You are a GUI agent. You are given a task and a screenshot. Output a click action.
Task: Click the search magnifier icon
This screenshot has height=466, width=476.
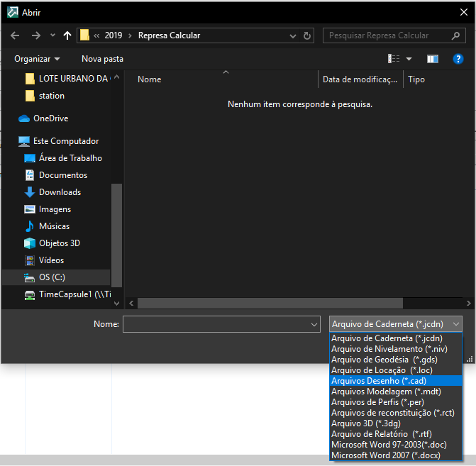[455, 35]
